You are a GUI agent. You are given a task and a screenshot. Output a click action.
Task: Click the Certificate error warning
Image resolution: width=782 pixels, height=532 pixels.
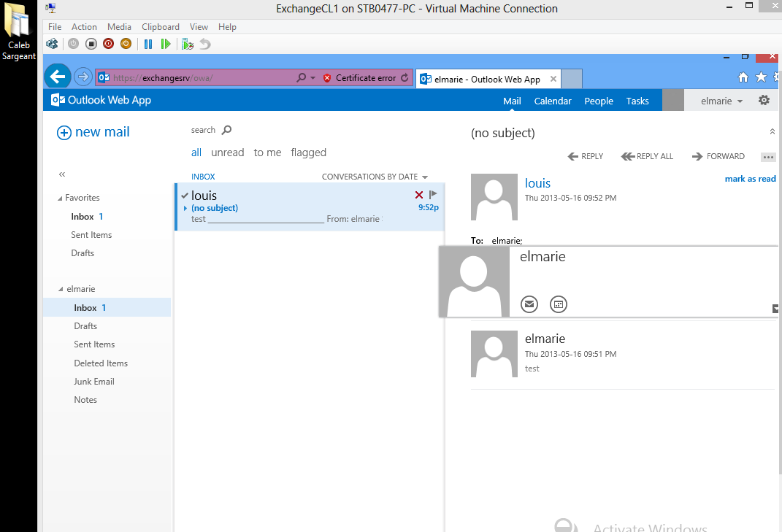click(359, 78)
